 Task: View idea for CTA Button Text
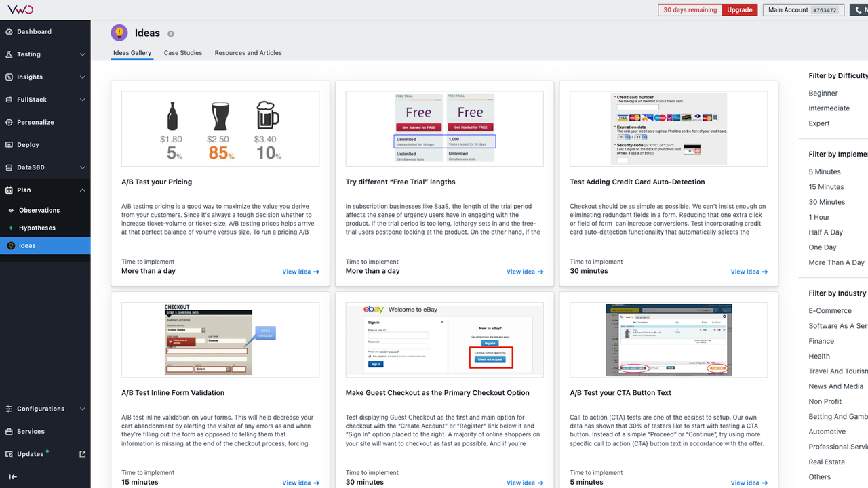coord(749,483)
